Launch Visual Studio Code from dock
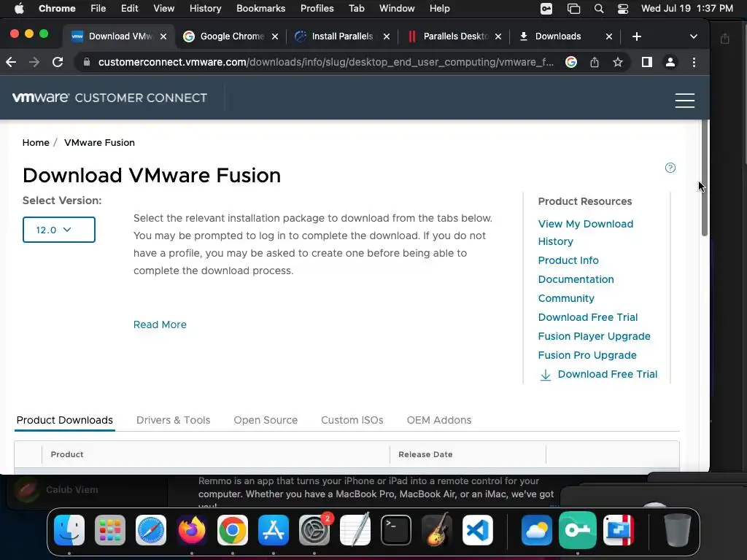This screenshot has width=747, height=560. point(478,530)
